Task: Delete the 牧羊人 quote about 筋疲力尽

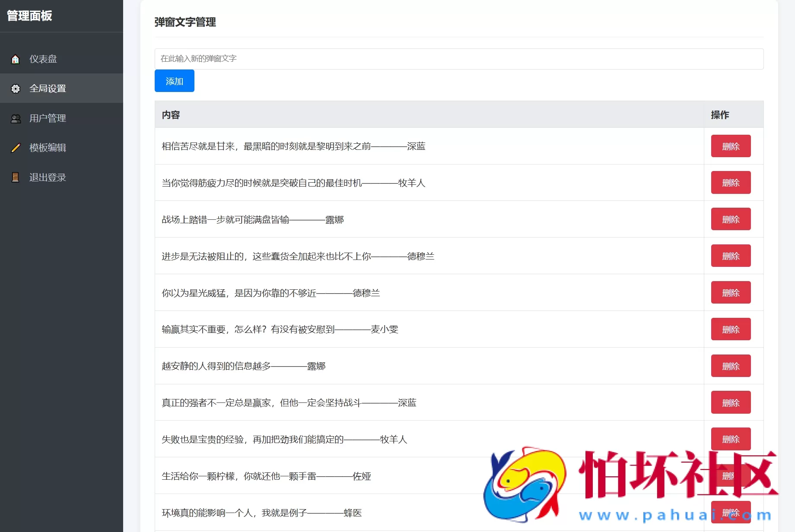Action: 730,182
